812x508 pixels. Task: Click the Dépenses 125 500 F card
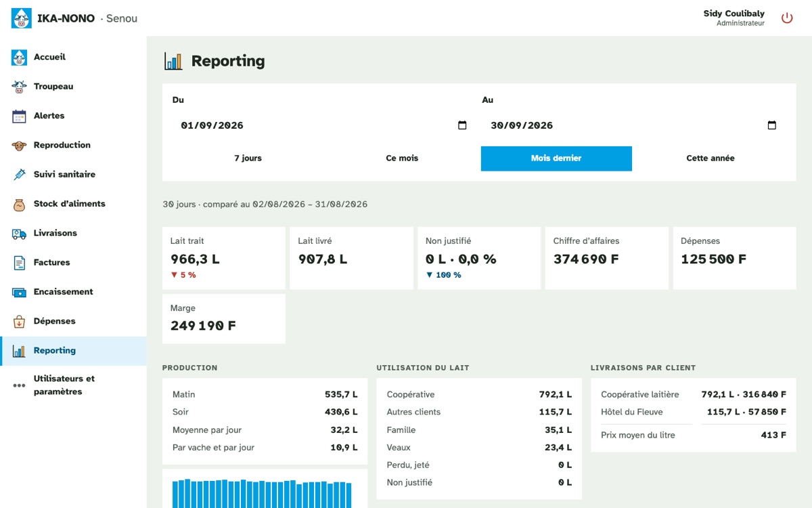point(734,258)
